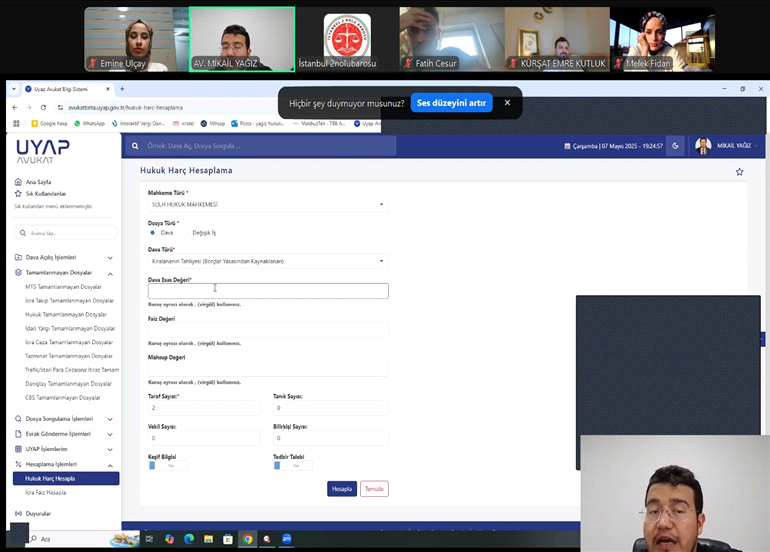Open İcra Faiz Hesapla menu item
The height and width of the screenshot is (552, 770).
click(46, 492)
